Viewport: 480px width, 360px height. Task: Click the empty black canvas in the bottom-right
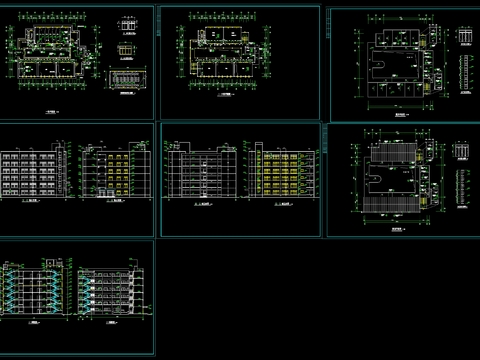[x=317, y=298]
